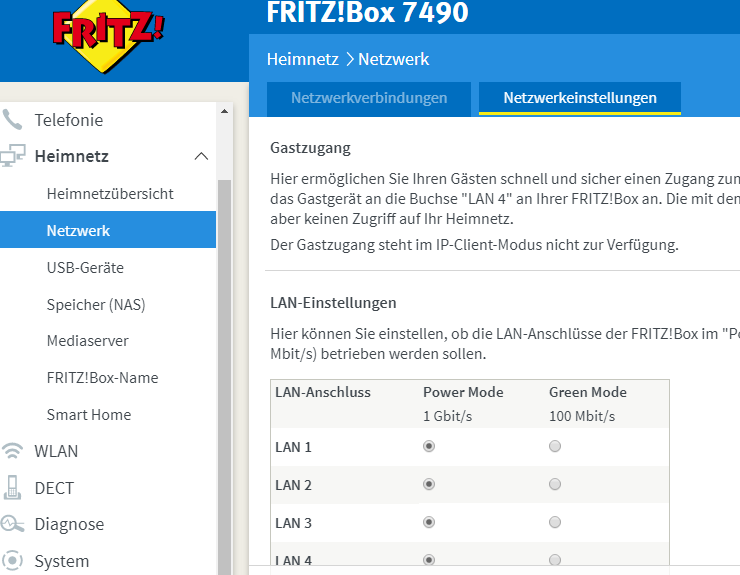Click the sidebar scrollbar thumb
The width and height of the screenshot is (740, 575).
click(224, 377)
